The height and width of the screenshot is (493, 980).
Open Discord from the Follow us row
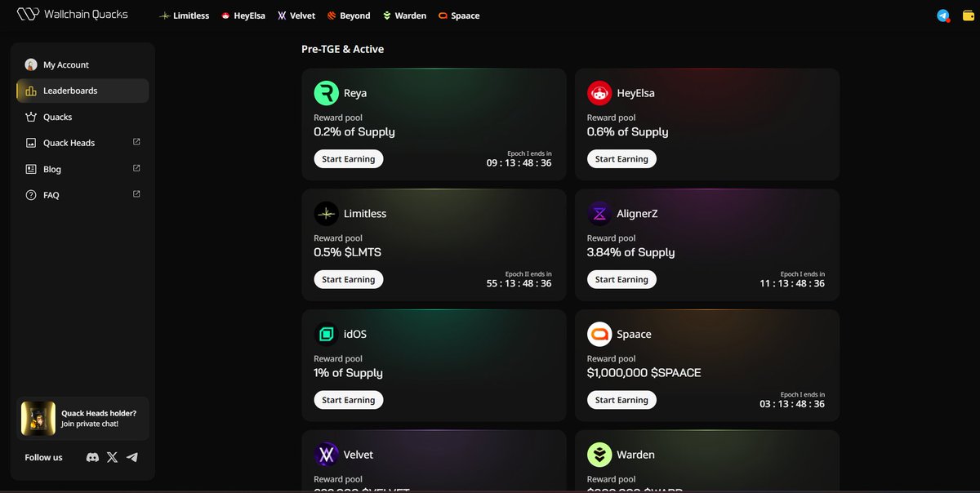pyautogui.click(x=92, y=457)
